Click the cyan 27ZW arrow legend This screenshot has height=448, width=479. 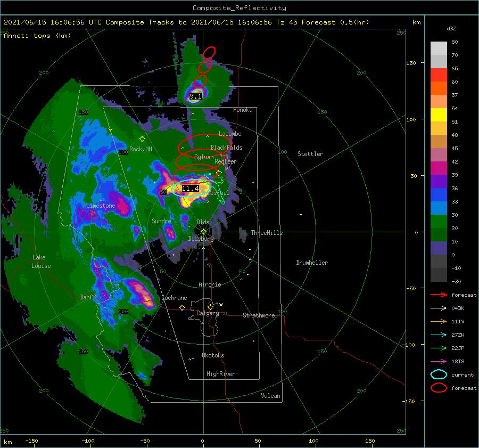click(439, 335)
